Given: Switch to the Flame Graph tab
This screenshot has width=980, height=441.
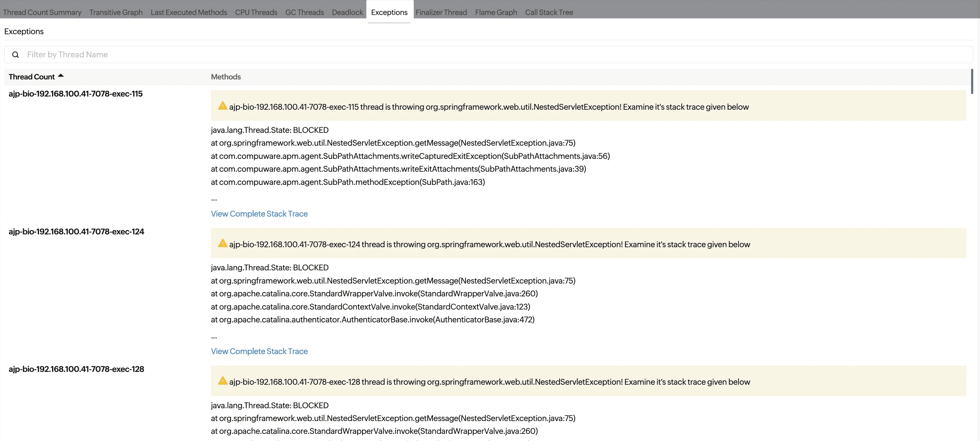Looking at the screenshot, I should pos(496,12).
